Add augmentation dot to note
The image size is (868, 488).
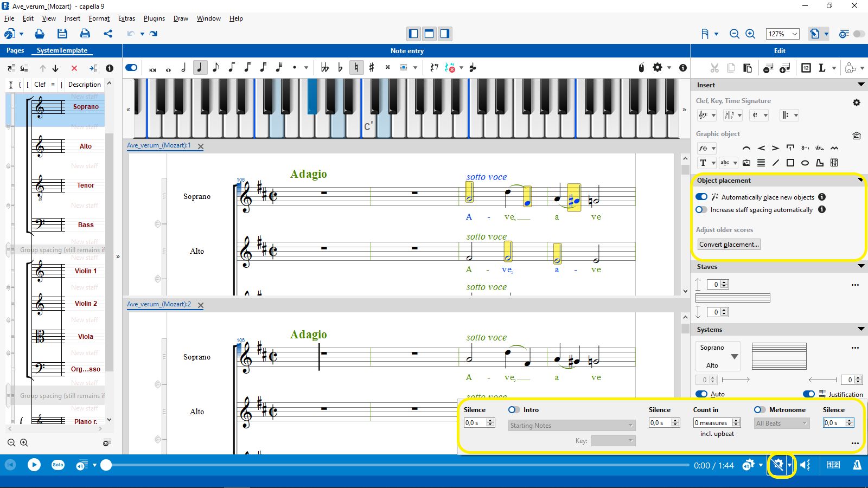(295, 68)
